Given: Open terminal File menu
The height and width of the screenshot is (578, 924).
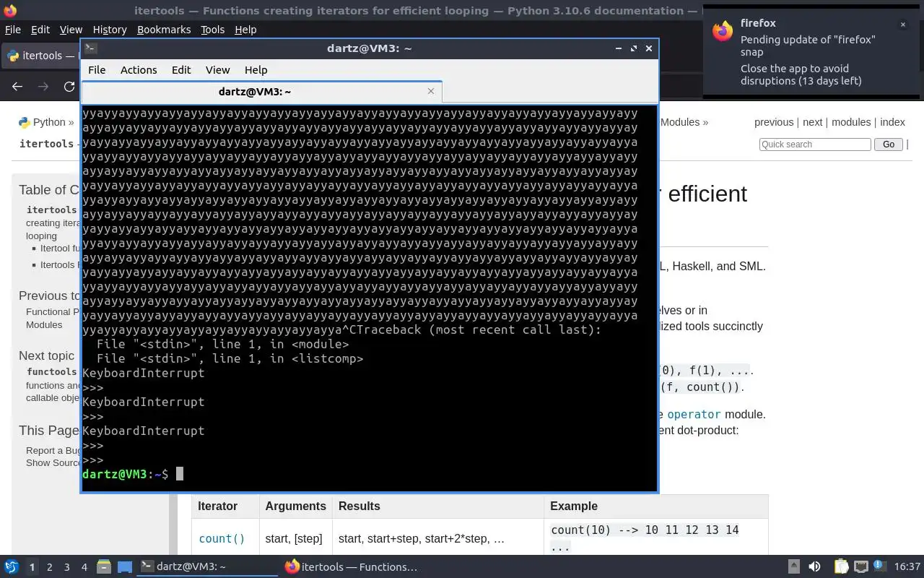Looking at the screenshot, I should pyautogui.click(x=97, y=70).
